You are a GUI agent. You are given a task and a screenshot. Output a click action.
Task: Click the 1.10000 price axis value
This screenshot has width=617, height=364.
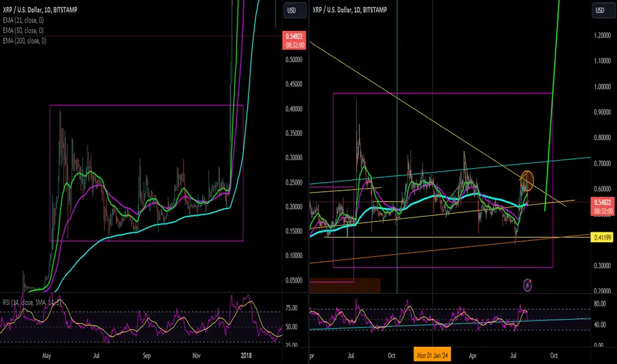[602, 61]
